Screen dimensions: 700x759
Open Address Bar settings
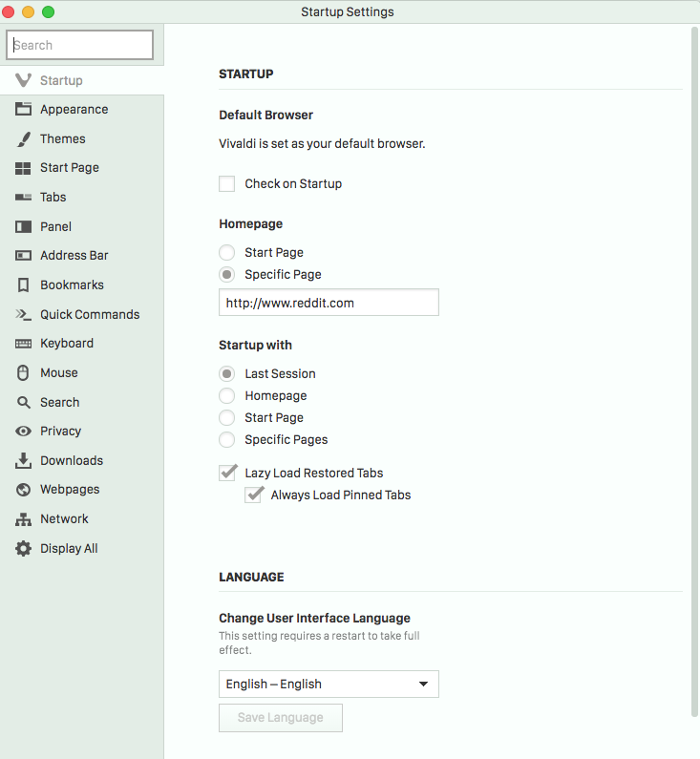click(82, 256)
